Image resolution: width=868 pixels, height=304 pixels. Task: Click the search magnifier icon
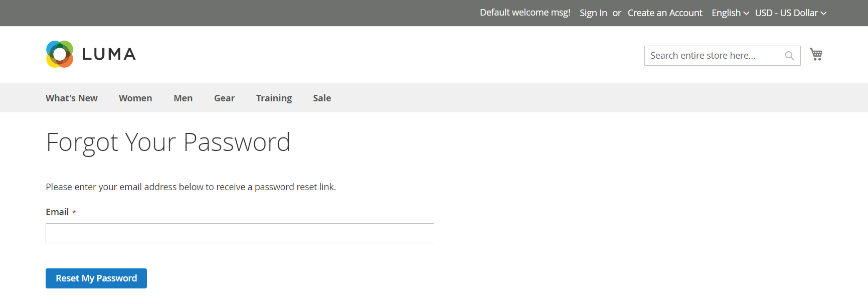pos(789,56)
